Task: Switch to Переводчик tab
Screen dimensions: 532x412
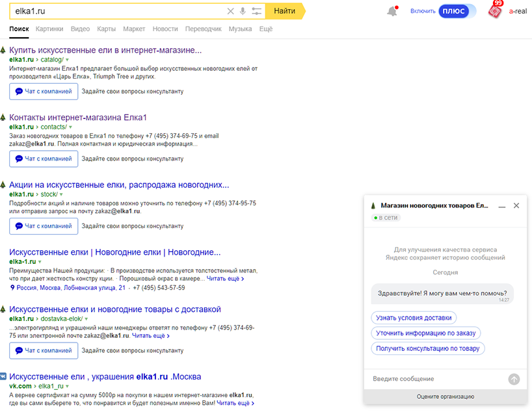Action: (203, 29)
